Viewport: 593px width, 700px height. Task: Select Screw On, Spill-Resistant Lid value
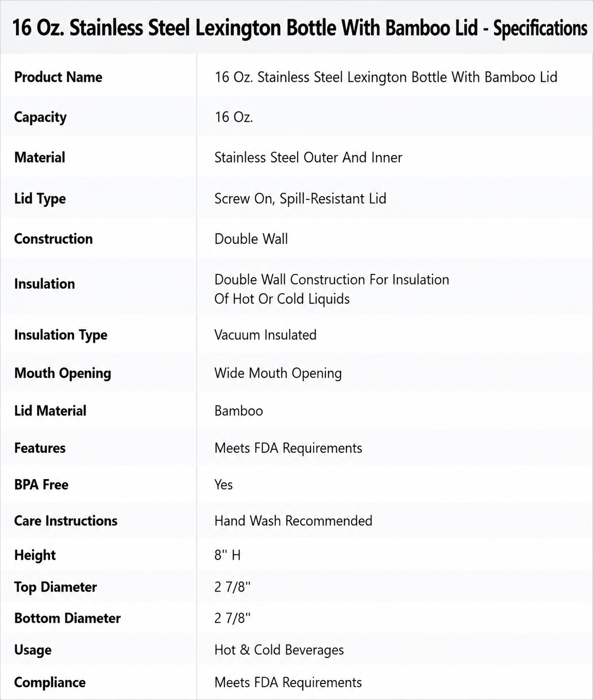coord(300,199)
